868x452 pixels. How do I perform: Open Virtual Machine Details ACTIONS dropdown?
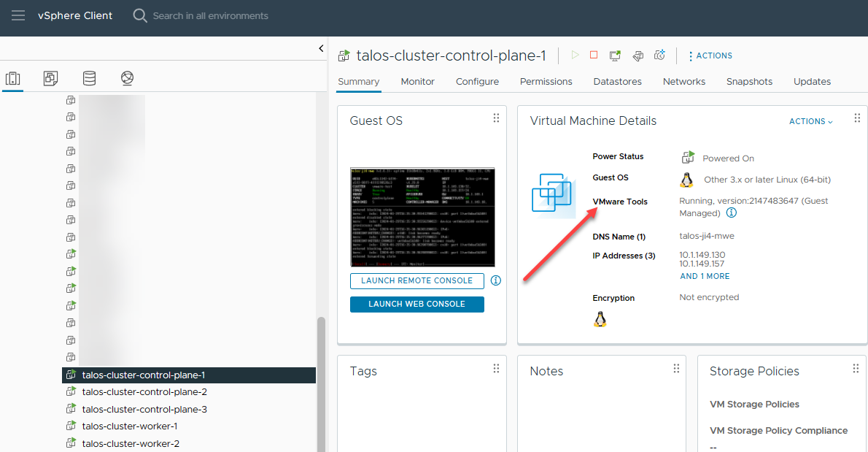coord(810,121)
